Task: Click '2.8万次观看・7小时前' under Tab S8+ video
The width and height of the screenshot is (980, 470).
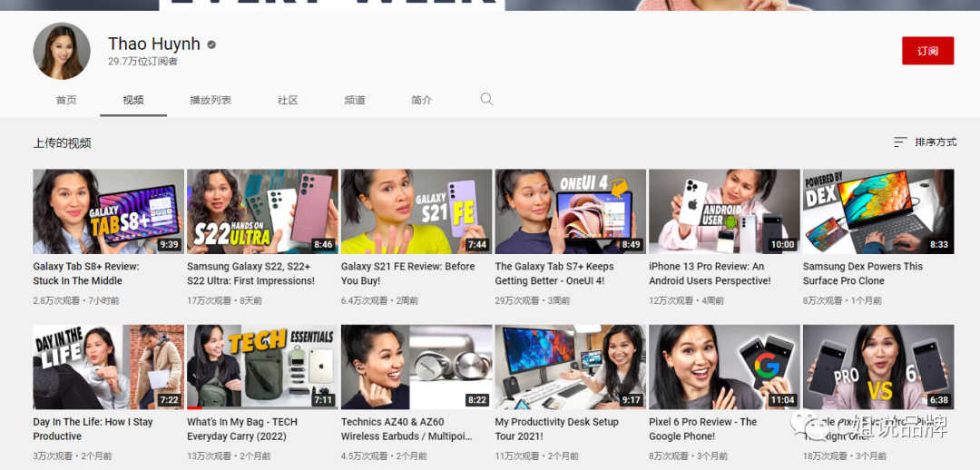Action: click(76, 300)
